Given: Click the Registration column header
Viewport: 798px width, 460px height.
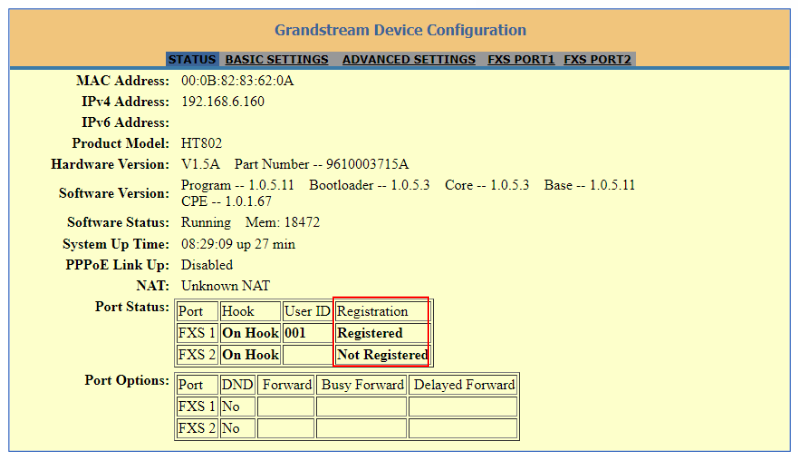Looking at the screenshot, I should pos(383,311).
